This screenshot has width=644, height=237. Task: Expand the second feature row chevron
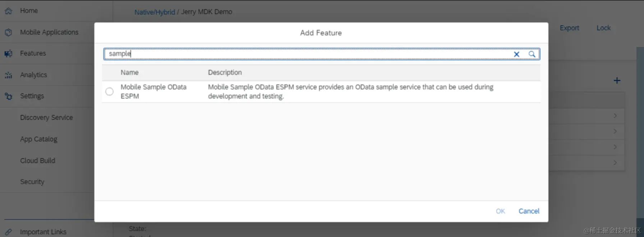(x=615, y=131)
